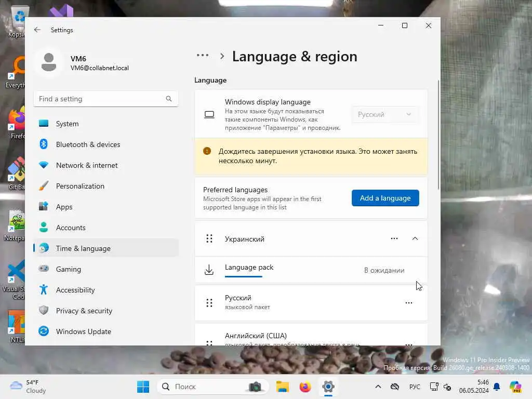Click the Language pack progress bar

[244, 276]
